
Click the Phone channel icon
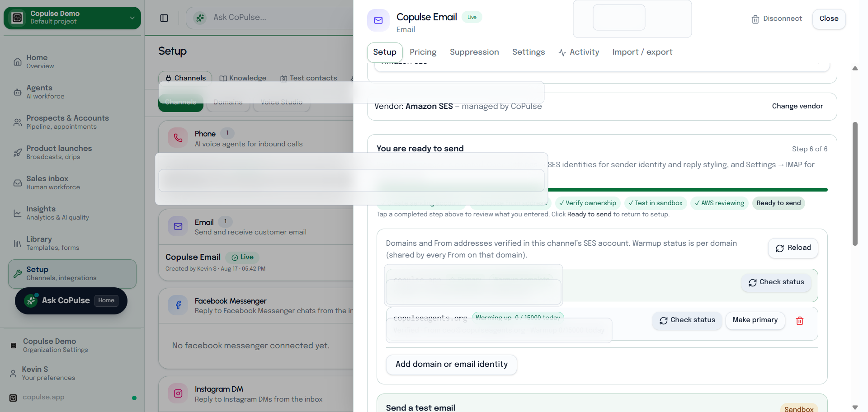click(x=178, y=138)
